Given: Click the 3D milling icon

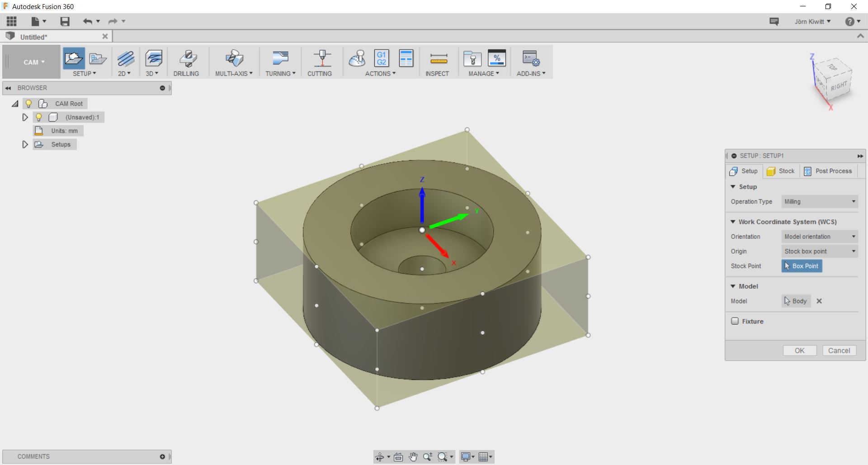Looking at the screenshot, I should point(154,58).
